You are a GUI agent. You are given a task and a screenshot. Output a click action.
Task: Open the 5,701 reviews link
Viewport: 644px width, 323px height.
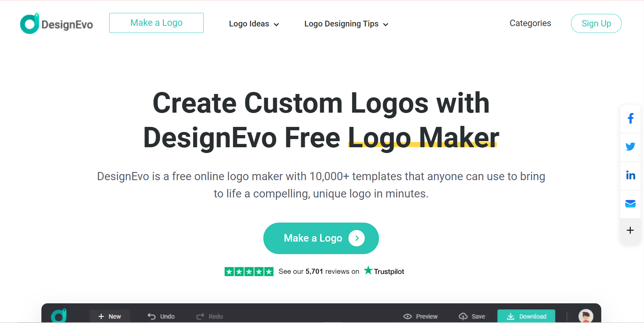point(314,271)
